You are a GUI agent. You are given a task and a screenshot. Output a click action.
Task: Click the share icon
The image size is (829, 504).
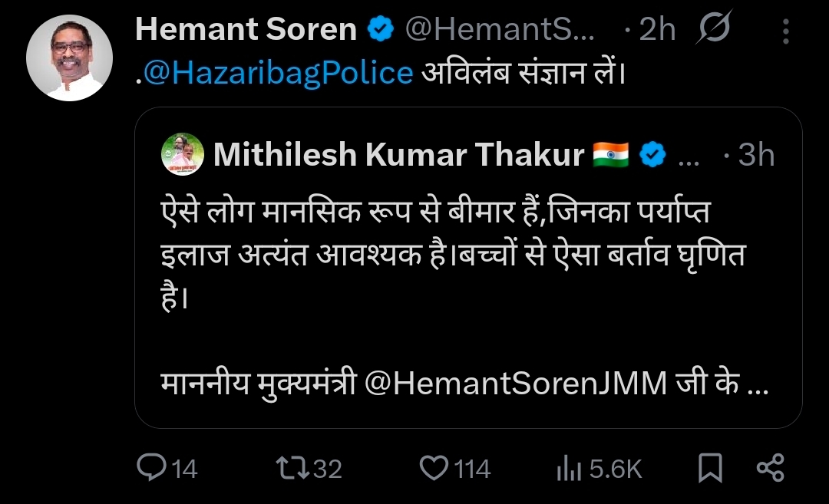click(770, 468)
